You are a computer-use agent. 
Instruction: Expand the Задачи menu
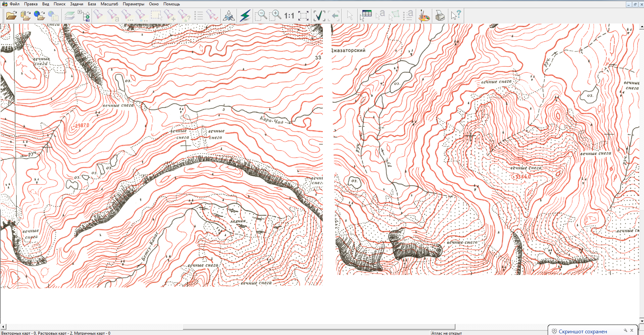coord(77,4)
